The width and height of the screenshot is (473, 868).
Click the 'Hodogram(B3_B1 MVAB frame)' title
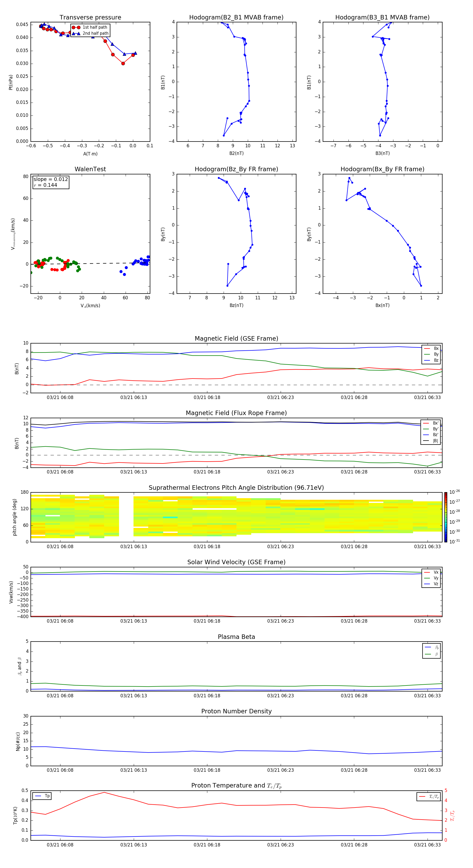click(x=382, y=17)
